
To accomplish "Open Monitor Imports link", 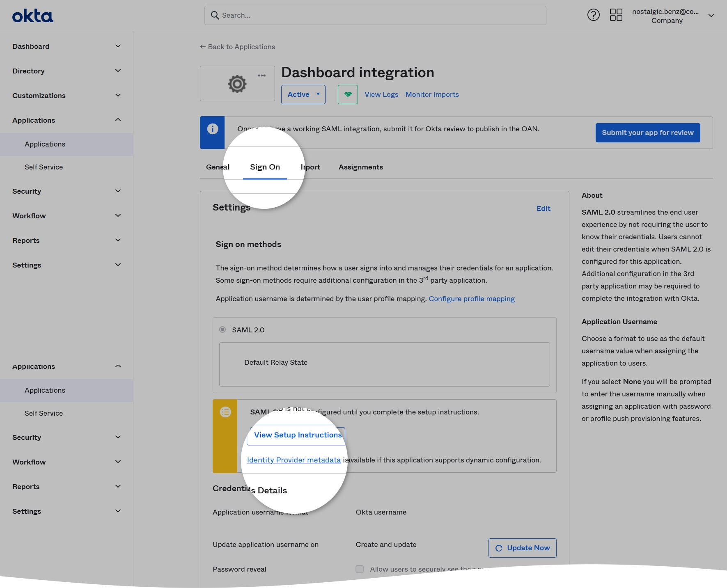I will [432, 94].
